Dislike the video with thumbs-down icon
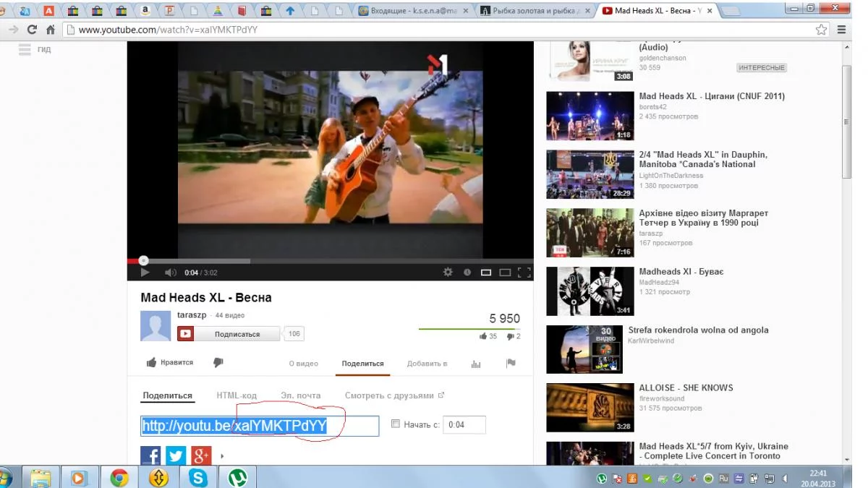The height and width of the screenshot is (488, 868). point(218,363)
